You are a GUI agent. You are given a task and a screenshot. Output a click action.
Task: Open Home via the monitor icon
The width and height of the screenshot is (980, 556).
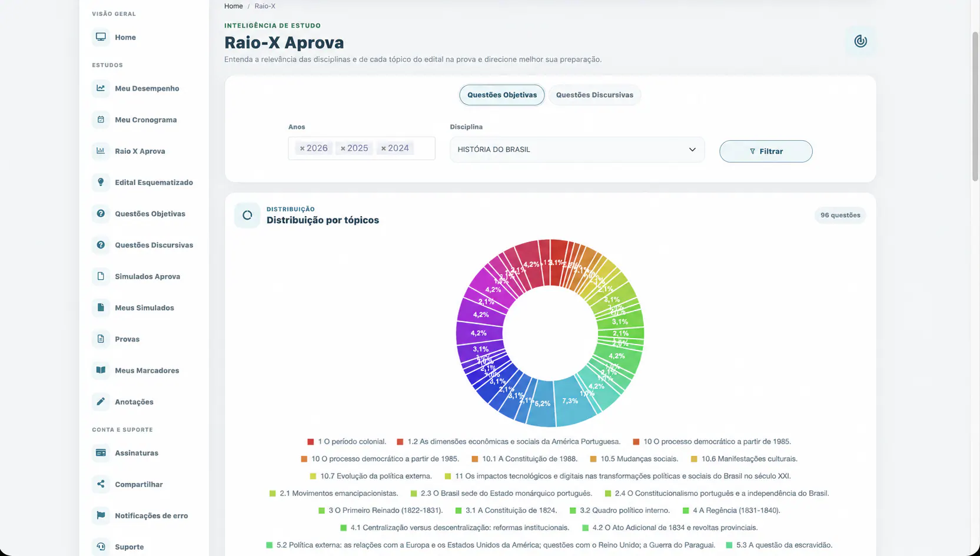(101, 37)
